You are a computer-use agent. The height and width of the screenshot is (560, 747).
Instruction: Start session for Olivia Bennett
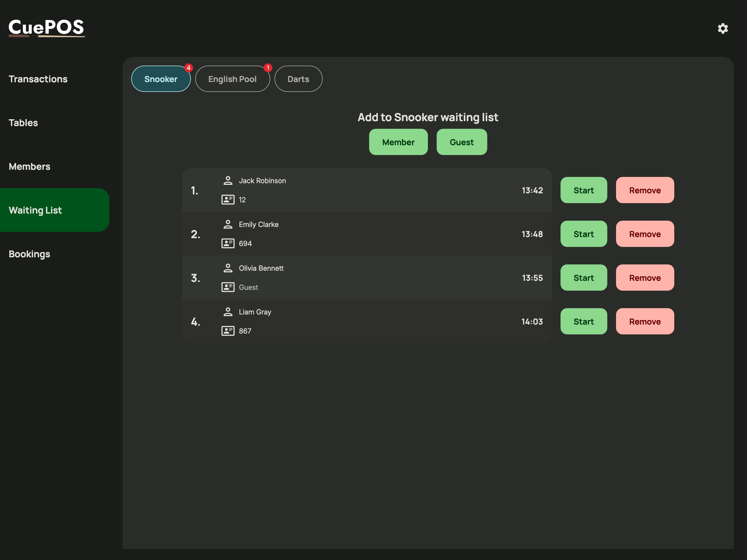[x=583, y=278]
